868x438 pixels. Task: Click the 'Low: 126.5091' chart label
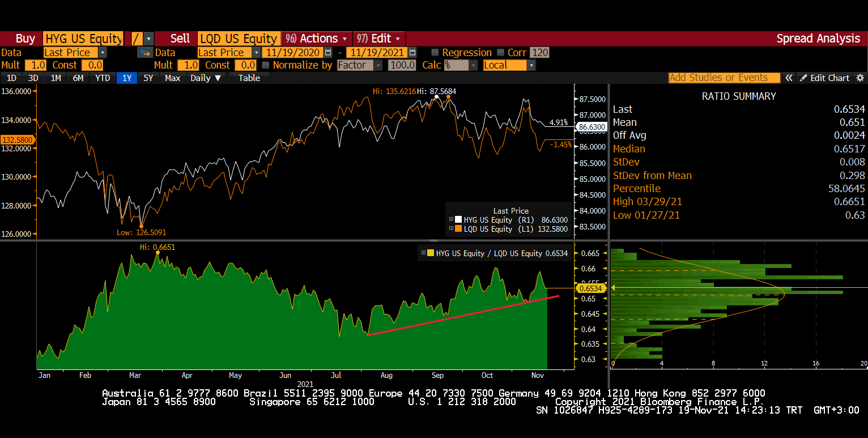(142, 232)
